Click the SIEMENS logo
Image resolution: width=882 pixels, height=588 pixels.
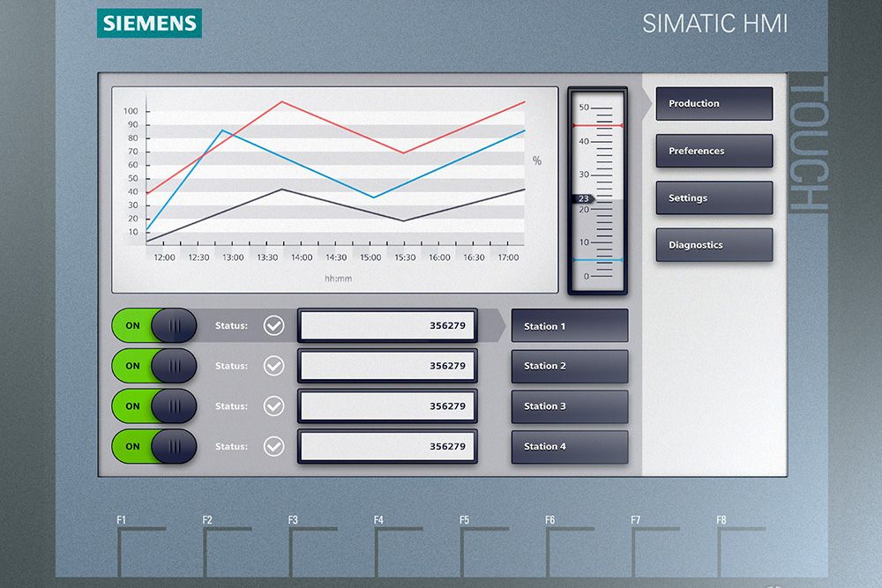150,23
